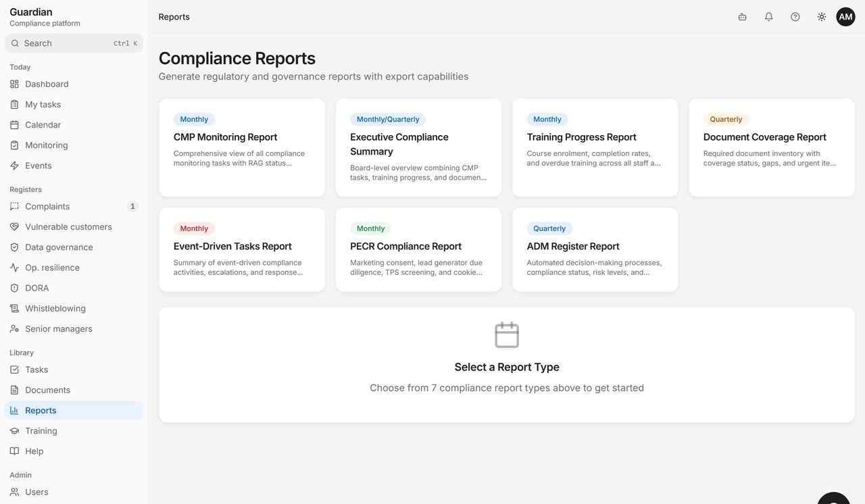Click the DORA shield icon
This screenshot has height=504, width=865.
(14, 288)
